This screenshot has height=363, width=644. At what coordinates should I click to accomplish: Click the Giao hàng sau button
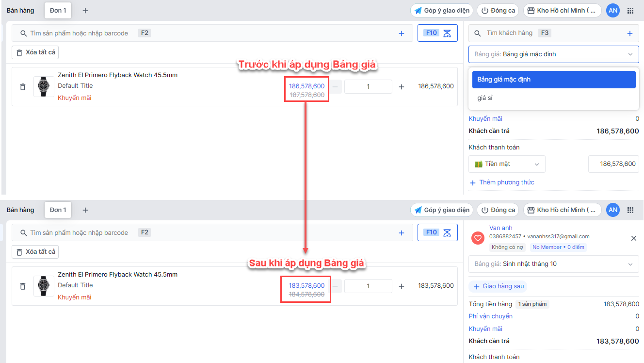tap(498, 286)
